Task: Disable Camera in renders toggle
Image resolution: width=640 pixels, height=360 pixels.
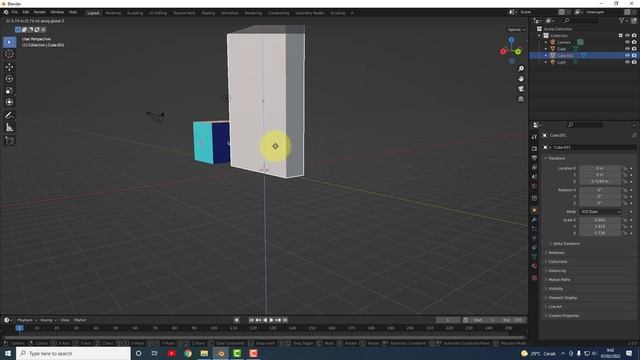Action: [x=634, y=42]
